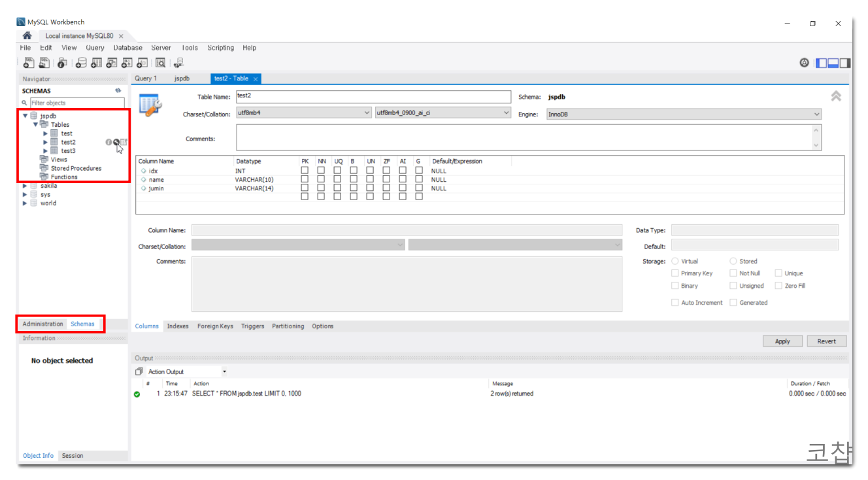The height and width of the screenshot is (480, 868).
Task: Reconnect to DBMS toolbar icon
Action: pos(179,63)
